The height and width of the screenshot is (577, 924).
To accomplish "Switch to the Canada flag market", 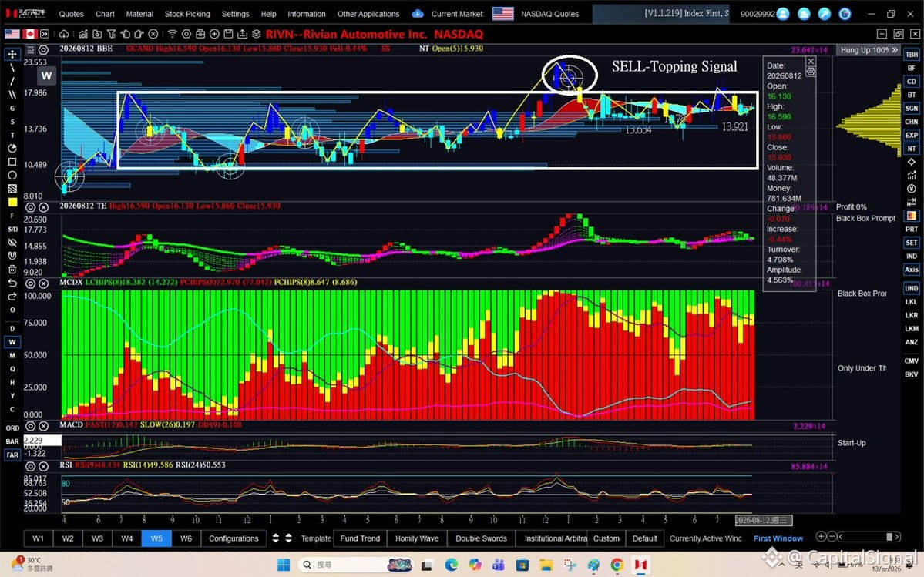I will tap(30, 34).
